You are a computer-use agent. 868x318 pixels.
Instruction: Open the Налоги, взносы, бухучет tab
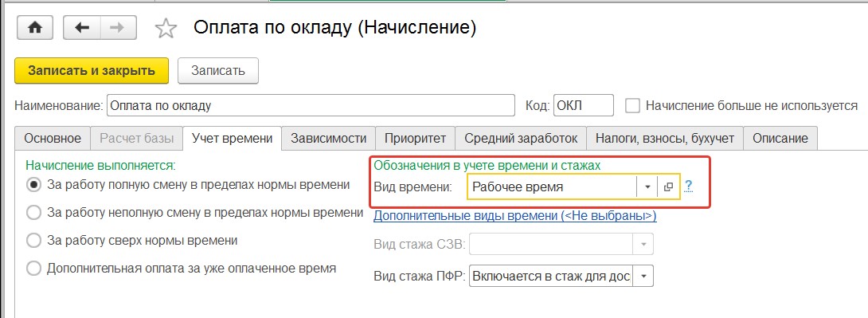pyautogui.click(x=665, y=139)
